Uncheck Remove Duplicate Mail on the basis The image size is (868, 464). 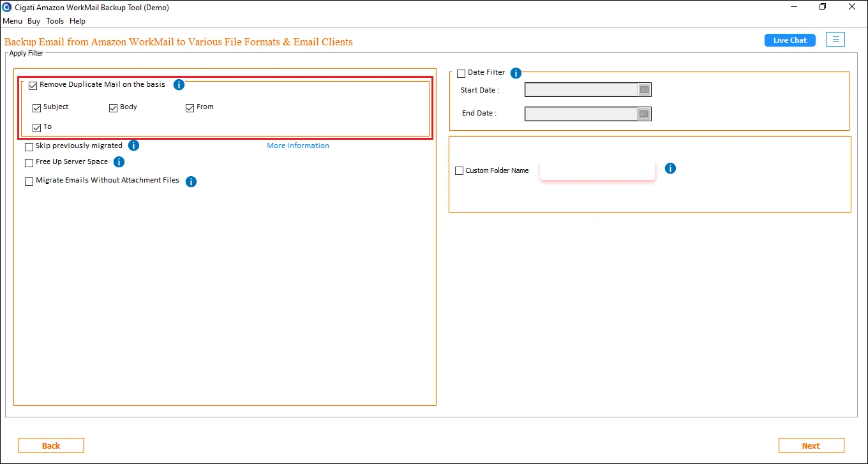33,86
